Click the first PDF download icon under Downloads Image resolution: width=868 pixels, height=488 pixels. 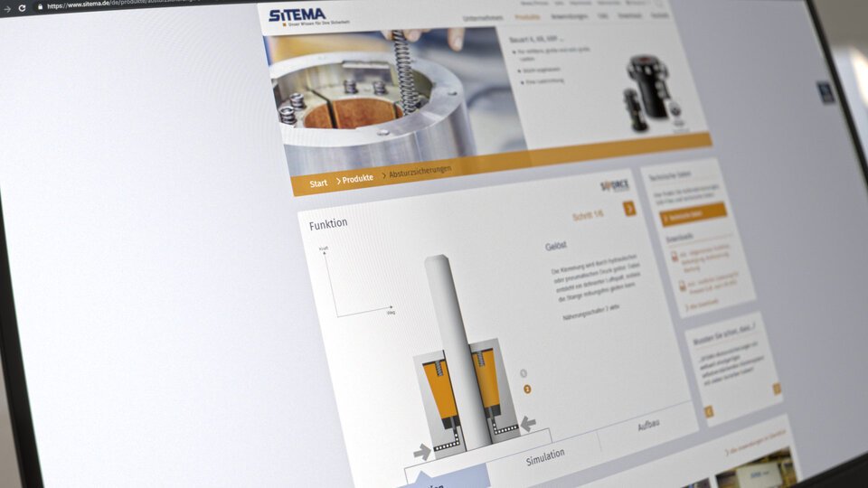[x=675, y=258]
